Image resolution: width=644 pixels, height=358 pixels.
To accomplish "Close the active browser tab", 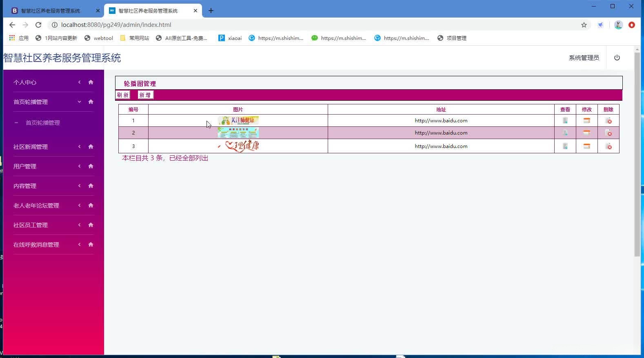I will point(195,11).
